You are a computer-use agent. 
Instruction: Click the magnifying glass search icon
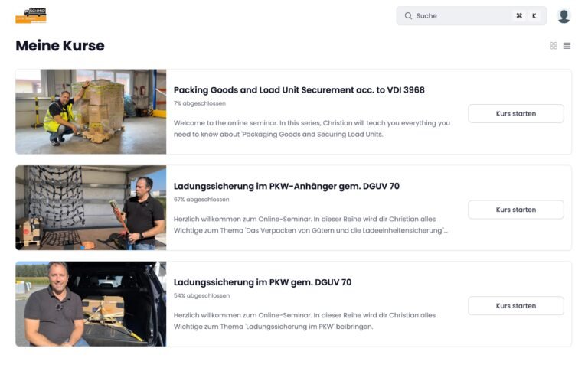click(408, 16)
